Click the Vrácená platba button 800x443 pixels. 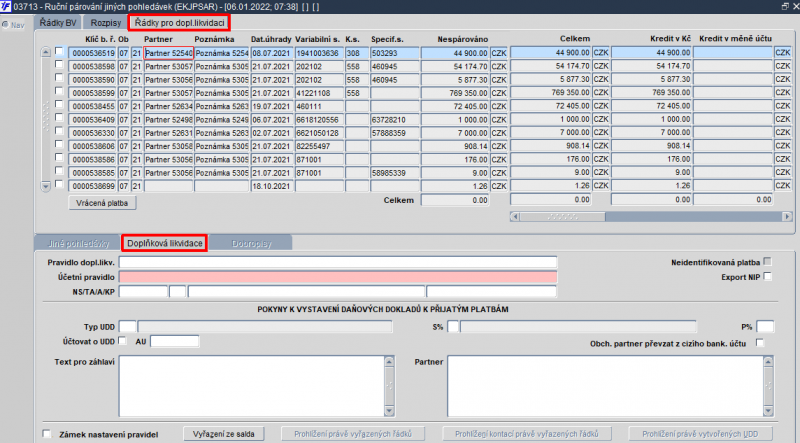[x=102, y=203]
